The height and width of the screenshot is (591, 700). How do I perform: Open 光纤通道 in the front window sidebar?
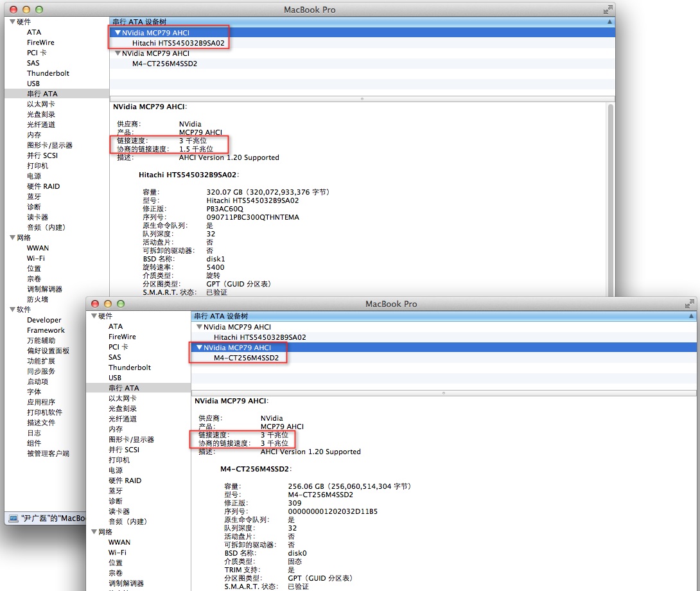pyautogui.click(x=123, y=419)
